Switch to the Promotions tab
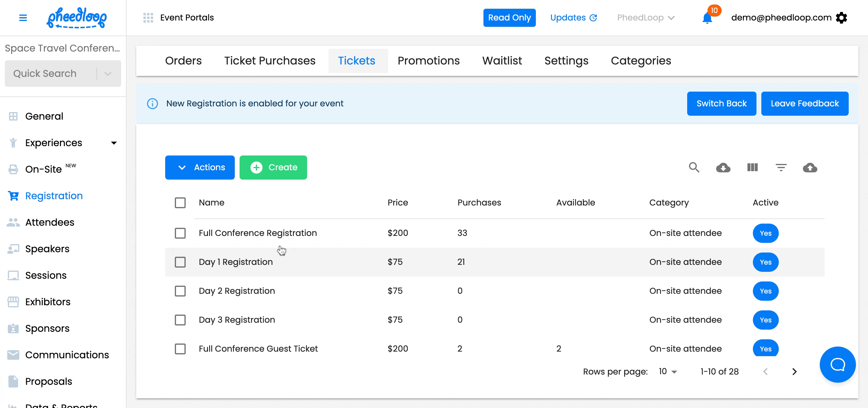 coord(428,61)
